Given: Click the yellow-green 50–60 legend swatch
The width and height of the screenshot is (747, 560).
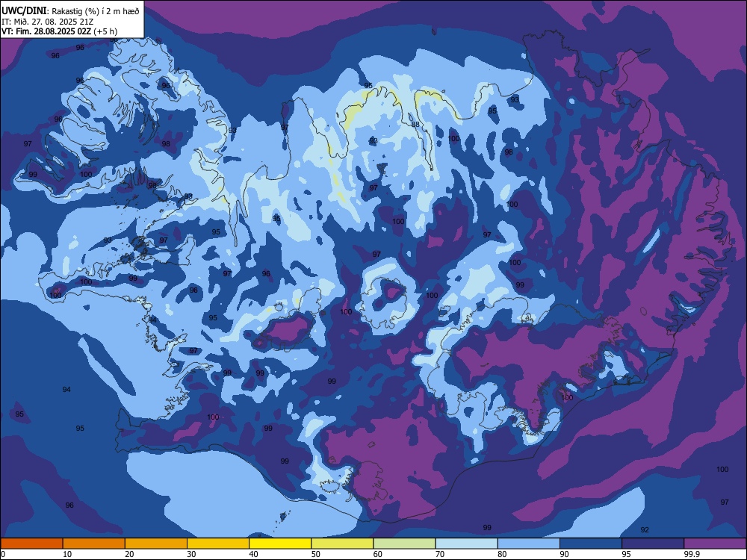Looking at the screenshot, I should click(x=342, y=544).
